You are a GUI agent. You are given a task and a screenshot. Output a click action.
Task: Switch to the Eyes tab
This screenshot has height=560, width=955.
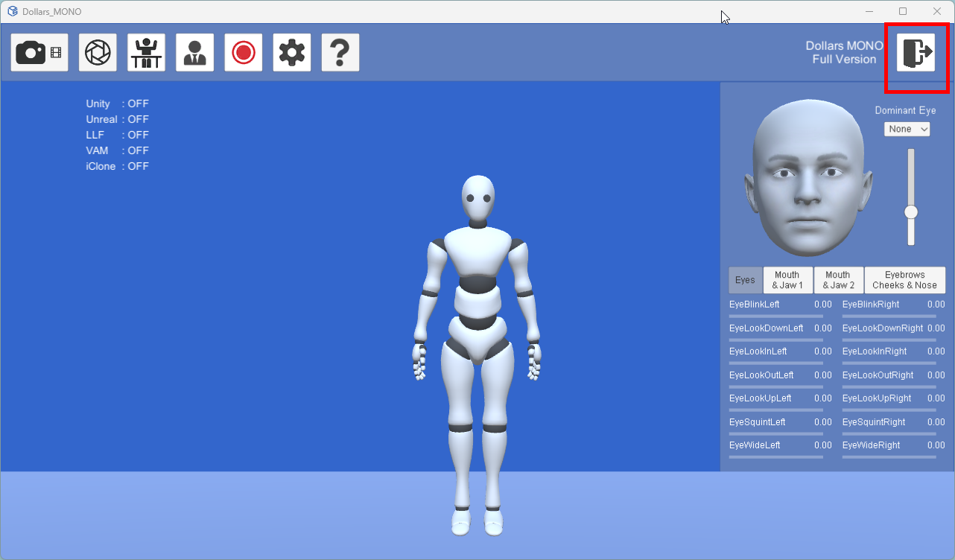point(745,280)
